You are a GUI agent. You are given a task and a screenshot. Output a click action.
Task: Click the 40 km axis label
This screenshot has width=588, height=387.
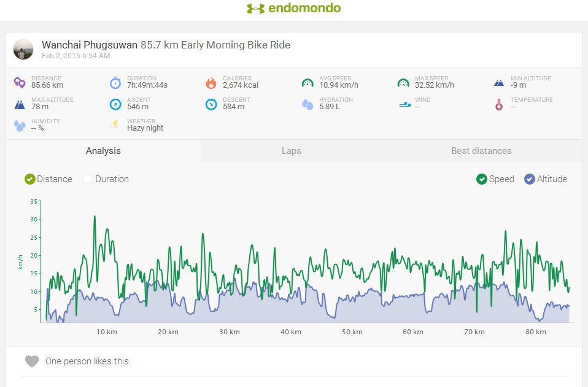[291, 332]
